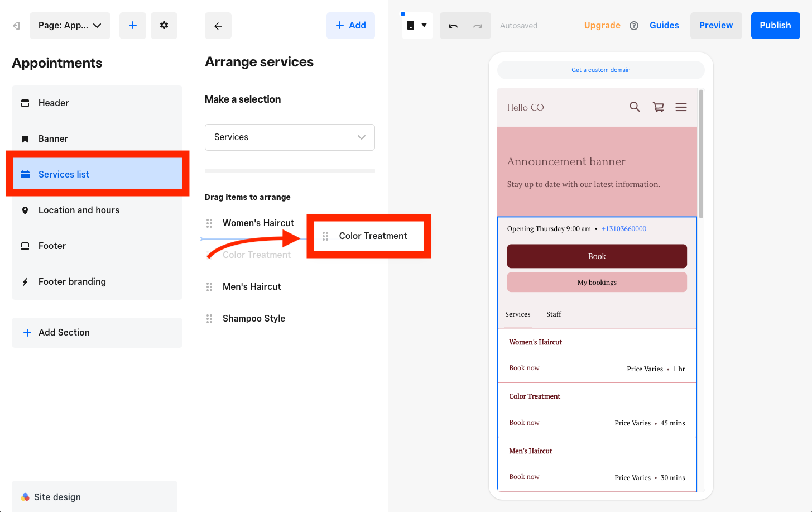Open page settings gear icon

pyautogui.click(x=164, y=26)
